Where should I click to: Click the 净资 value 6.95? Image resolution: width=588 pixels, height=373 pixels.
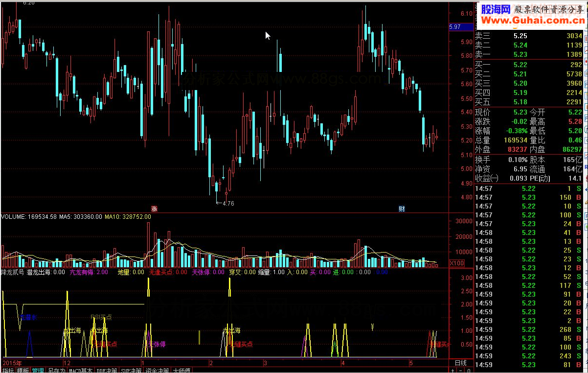520,169
